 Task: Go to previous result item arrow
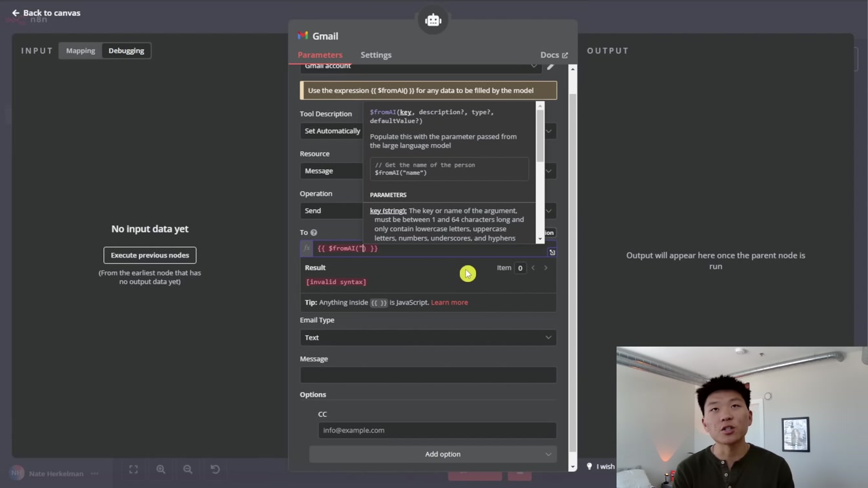[x=533, y=268]
